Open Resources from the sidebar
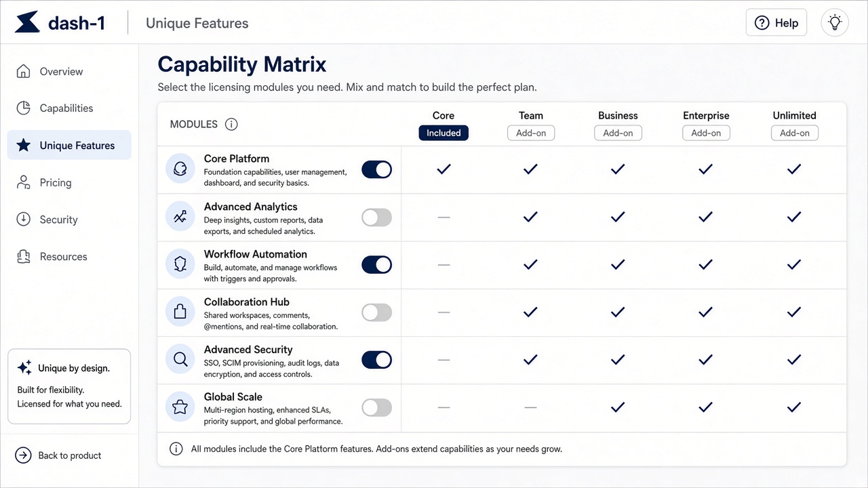The image size is (868, 488). click(69, 256)
